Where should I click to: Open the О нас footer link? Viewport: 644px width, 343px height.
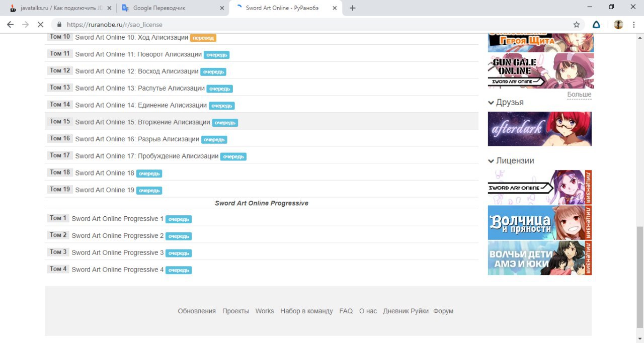coord(368,311)
